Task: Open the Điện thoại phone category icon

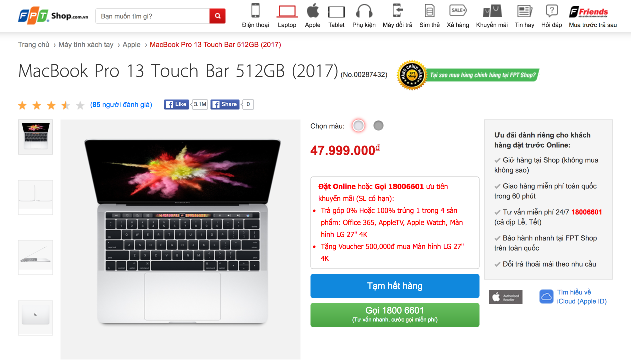Action: point(255,10)
